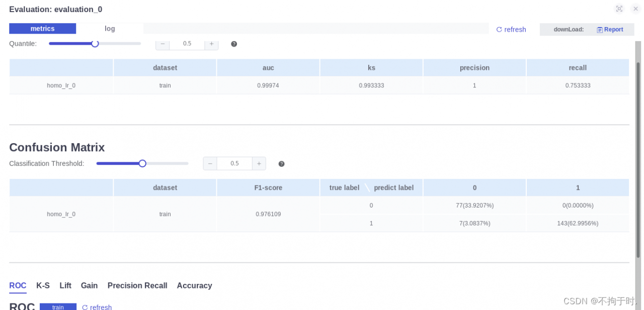Click the Classification Threshold help icon

(281, 164)
